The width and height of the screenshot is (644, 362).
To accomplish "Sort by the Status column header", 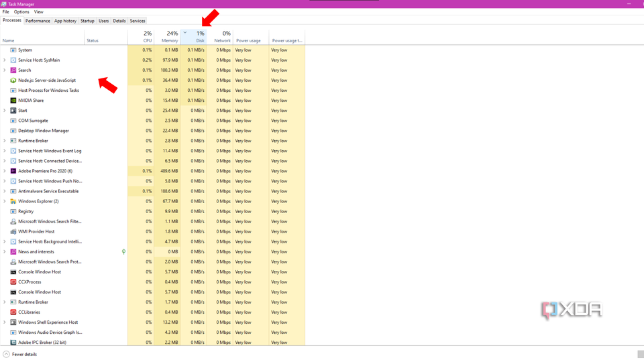I will pyautogui.click(x=106, y=36).
